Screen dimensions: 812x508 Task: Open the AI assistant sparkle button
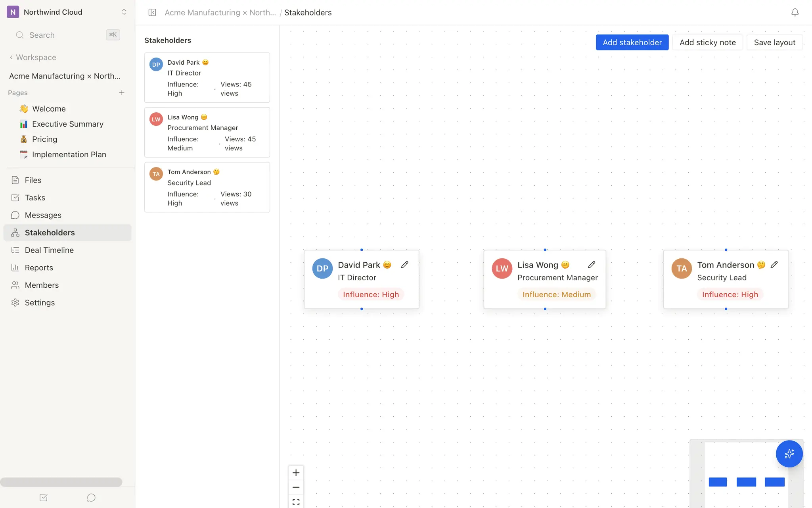point(789,454)
